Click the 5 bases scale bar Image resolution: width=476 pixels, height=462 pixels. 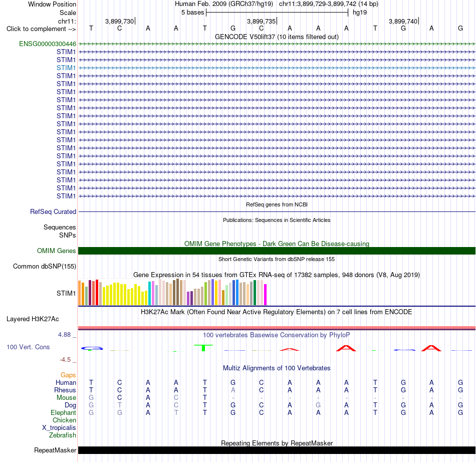click(x=277, y=13)
